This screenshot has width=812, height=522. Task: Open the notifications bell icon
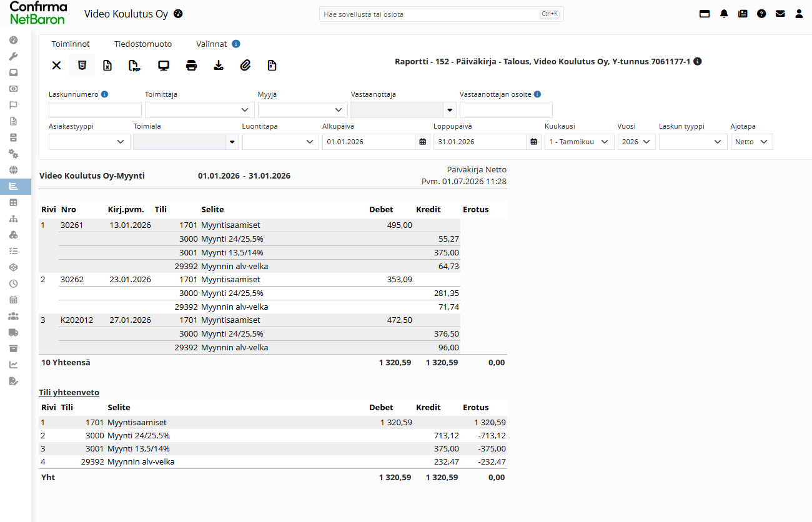pos(724,14)
